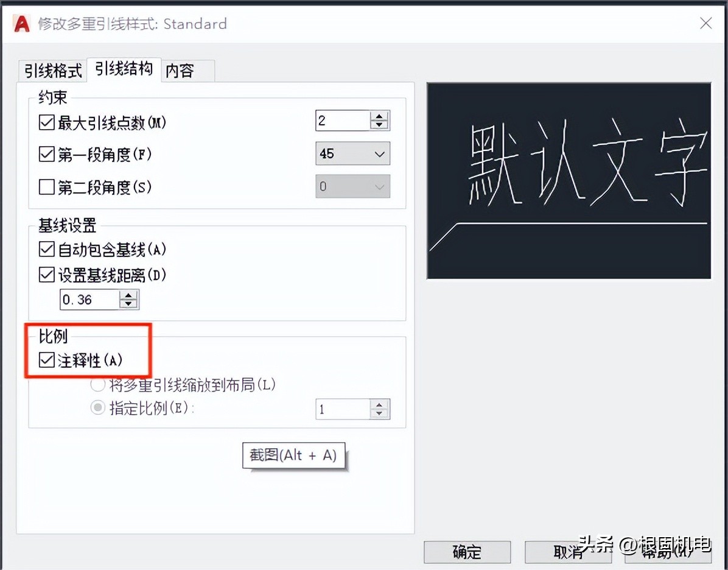Uncheck 最大引线点数(M)

pyautogui.click(x=47, y=122)
